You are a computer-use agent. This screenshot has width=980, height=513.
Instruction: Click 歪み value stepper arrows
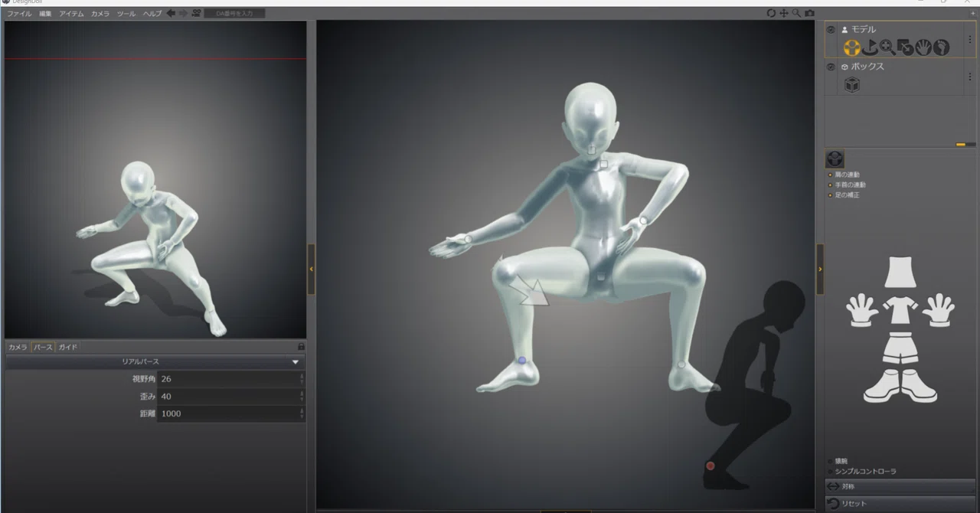302,397
